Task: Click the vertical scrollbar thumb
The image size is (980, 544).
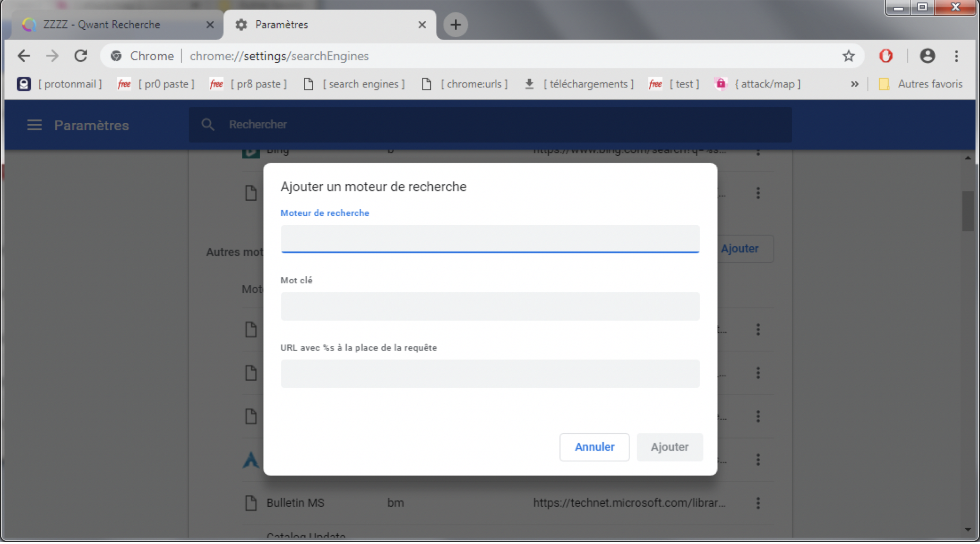Action: click(968, 211)
